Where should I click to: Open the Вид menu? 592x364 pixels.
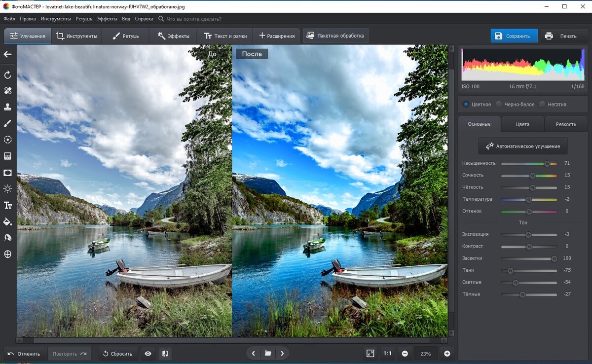click(x=126, y=19)
